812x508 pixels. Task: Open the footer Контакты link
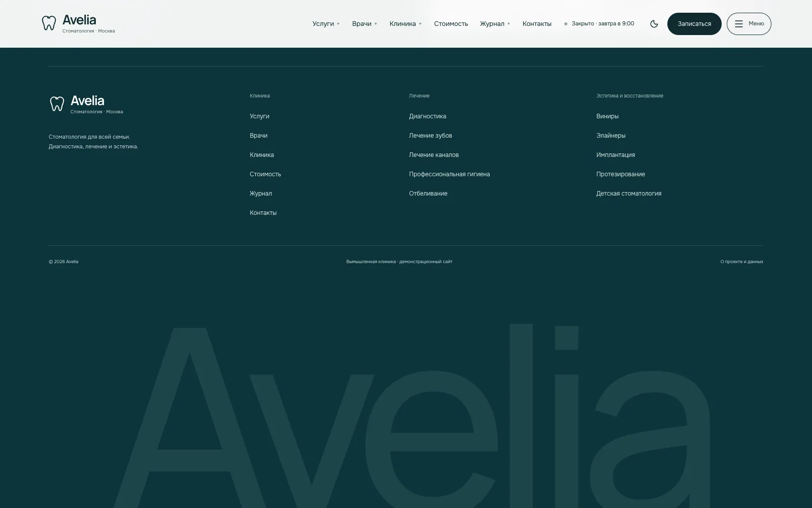pos(263,213)
